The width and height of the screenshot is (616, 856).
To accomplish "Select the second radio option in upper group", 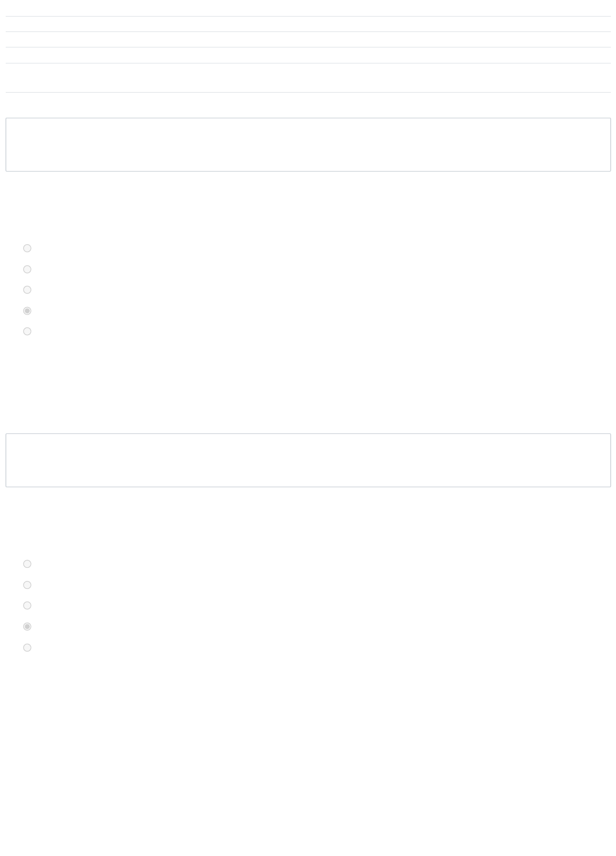I will point(27,269).
